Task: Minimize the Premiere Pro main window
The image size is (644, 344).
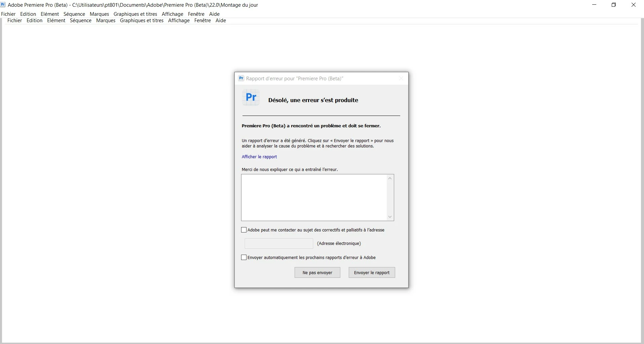Action: pos(594,5)
